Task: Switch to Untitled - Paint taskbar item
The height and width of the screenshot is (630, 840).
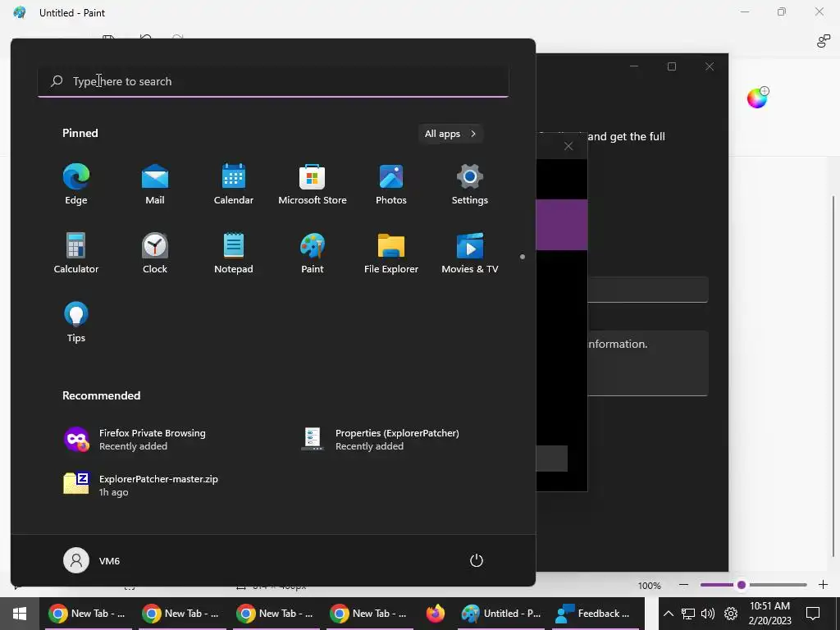Action: coord(501,614)
